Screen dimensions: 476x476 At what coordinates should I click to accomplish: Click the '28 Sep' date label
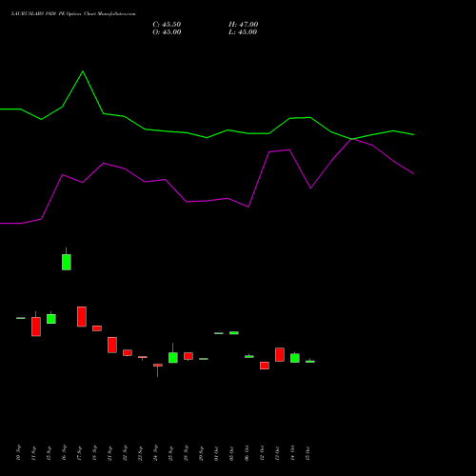[186, 452]
